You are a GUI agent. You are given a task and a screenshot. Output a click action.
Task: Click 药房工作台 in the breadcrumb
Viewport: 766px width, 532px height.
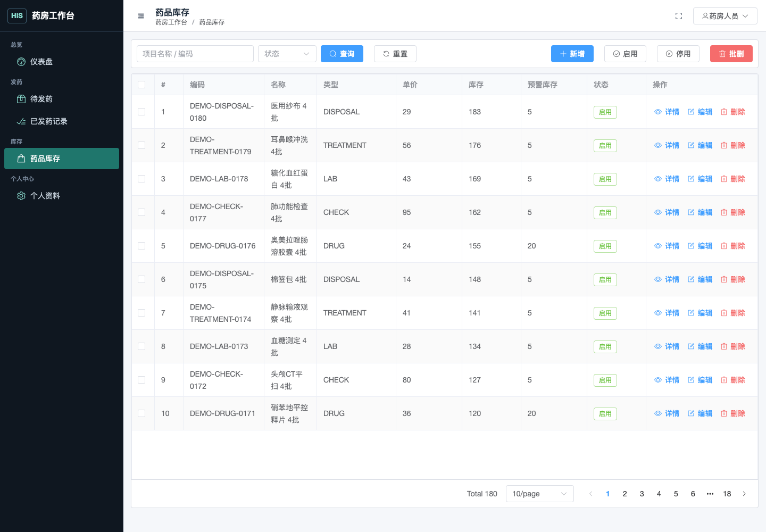tap(171, 22)
